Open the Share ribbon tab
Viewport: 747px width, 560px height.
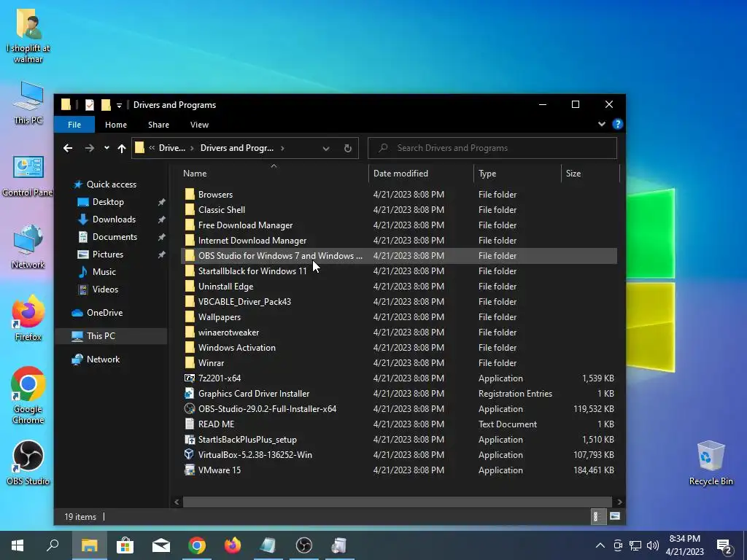click(x=158, y=124)
